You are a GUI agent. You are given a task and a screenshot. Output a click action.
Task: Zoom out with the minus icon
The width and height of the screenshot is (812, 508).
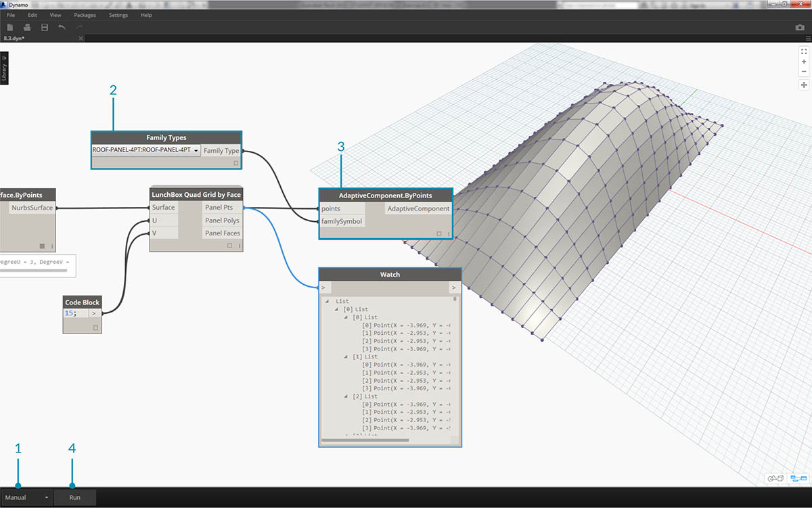[x=803, y=72]
